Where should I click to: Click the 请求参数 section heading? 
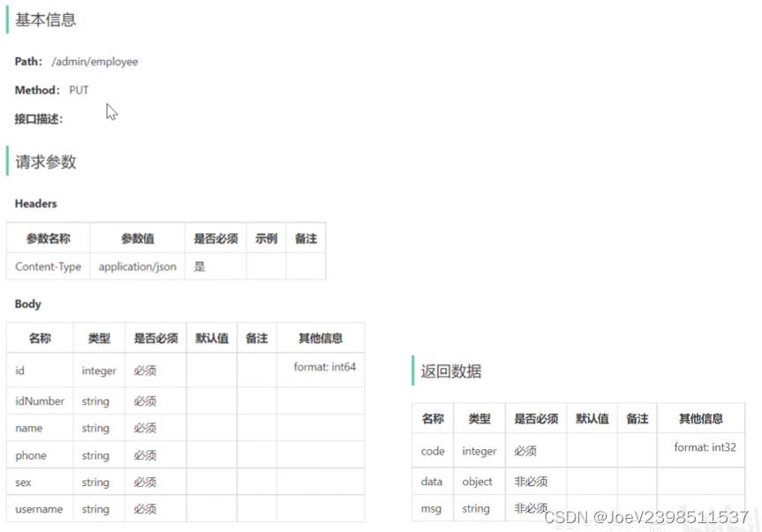click(45, 161)
